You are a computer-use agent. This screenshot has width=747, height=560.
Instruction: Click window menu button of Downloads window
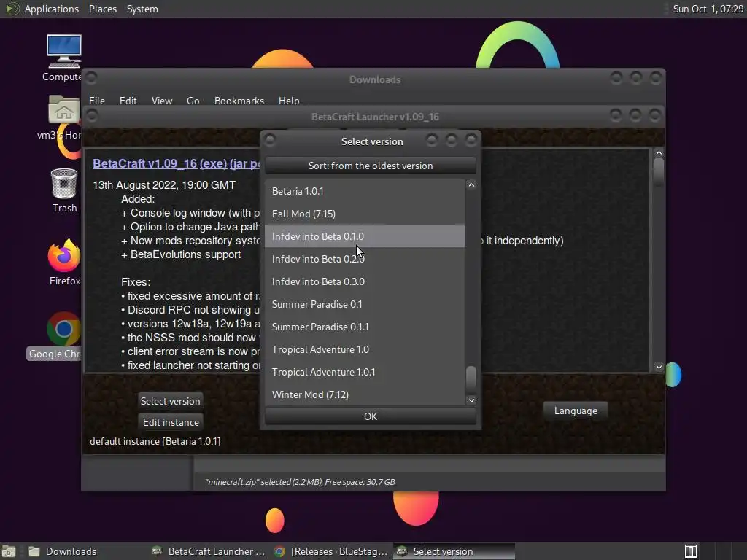point(91,77)
